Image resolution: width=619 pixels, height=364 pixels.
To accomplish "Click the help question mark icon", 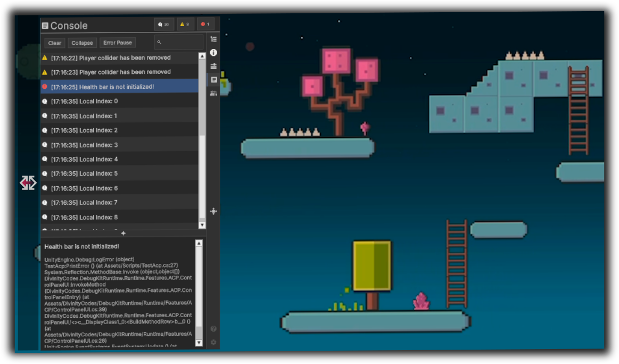I will point(213,329).
